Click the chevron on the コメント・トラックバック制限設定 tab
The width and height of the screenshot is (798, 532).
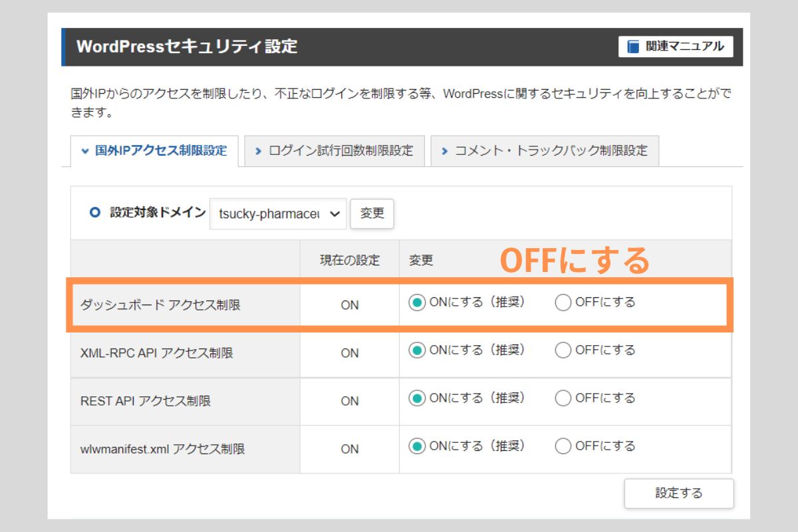click(x=445, y=152)
